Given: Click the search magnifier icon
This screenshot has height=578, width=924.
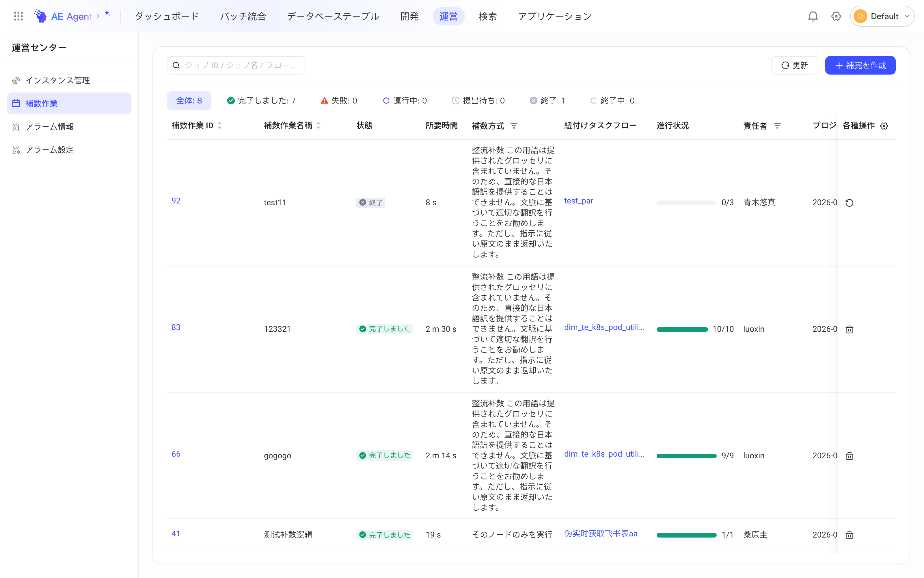Looking at the screenshot, I should [176, 65].
